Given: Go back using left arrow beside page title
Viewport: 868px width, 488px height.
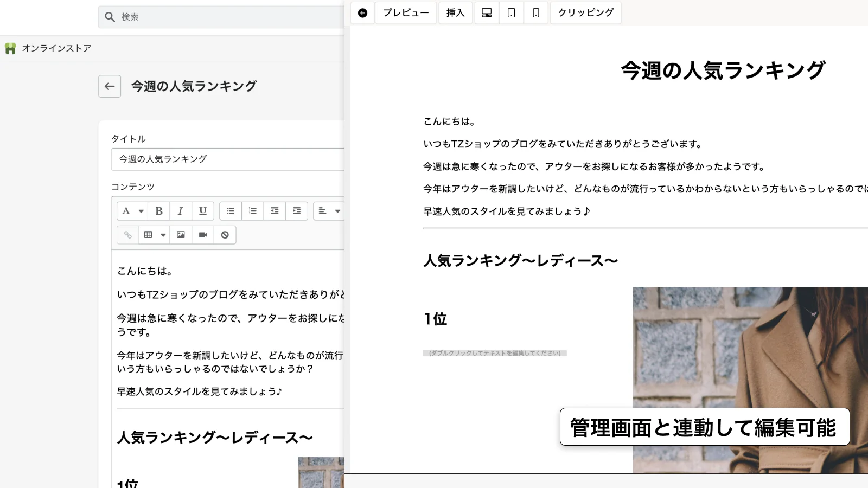Looking at the screenshot, I should point(110,86).
